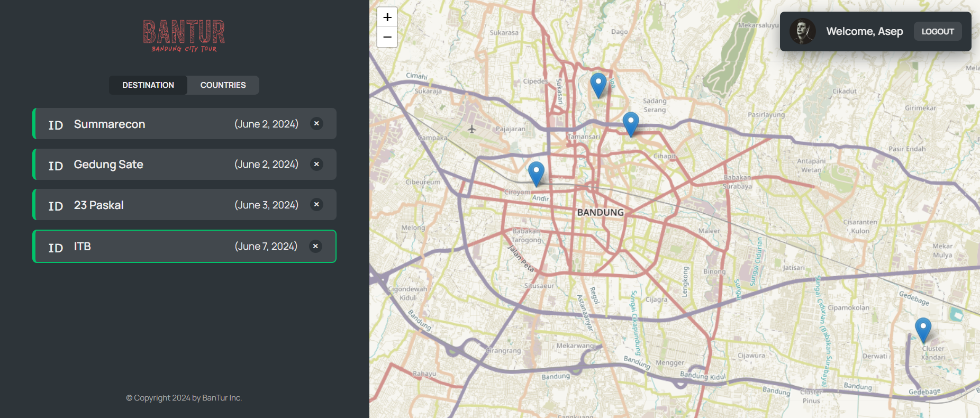Switch to the Countries tab
Image resolution: width=980 pixels, height=418 pixels.
pos(223,85)
